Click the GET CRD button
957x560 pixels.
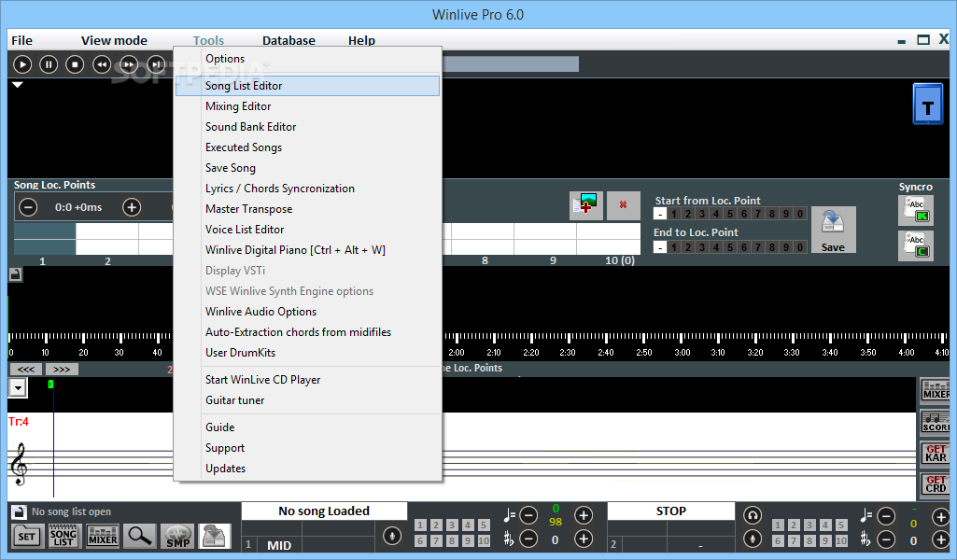click(x=935, y=485)
